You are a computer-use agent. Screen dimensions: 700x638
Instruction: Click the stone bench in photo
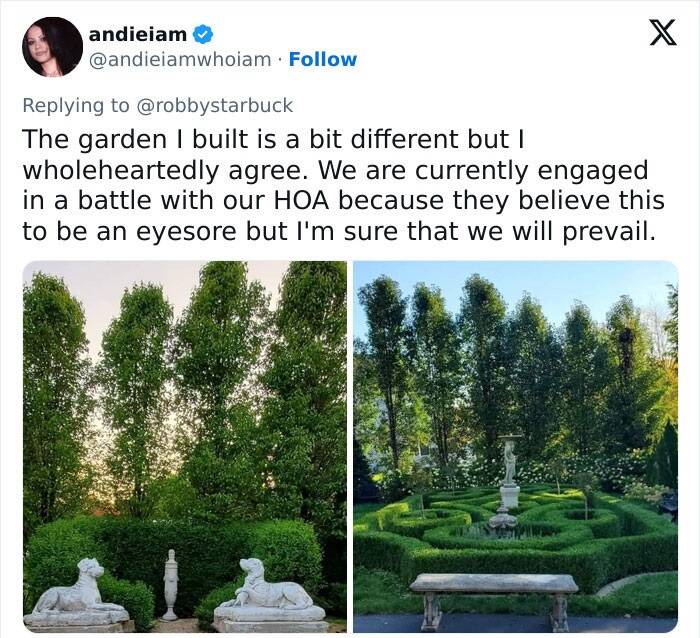[x=494, y=600]
